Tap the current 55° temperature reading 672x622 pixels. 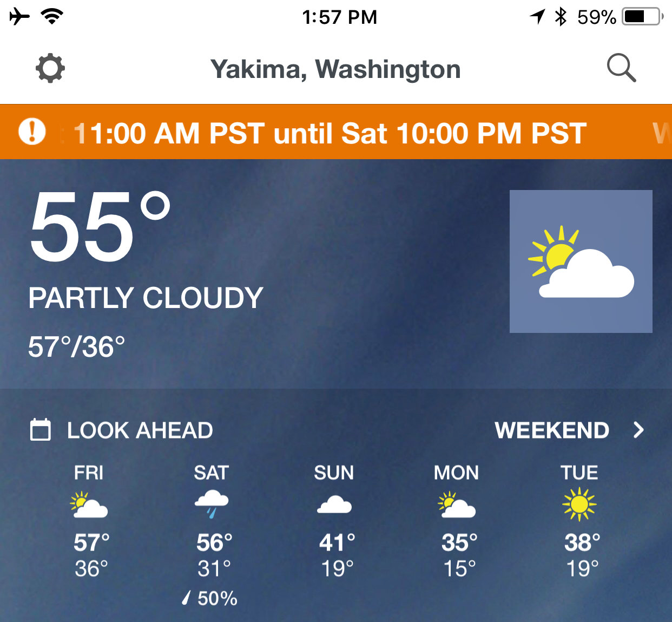pyautogui.click(x=100, y=226)
